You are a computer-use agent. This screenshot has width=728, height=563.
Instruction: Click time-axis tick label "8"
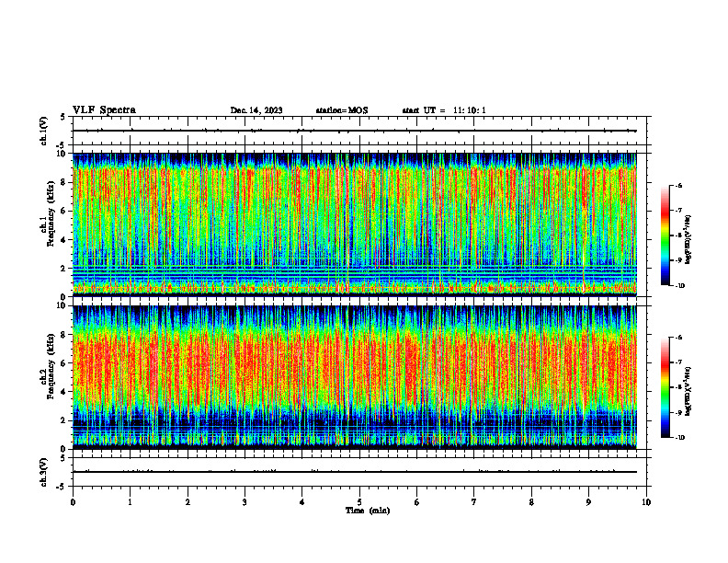click(x=531, y=502)
